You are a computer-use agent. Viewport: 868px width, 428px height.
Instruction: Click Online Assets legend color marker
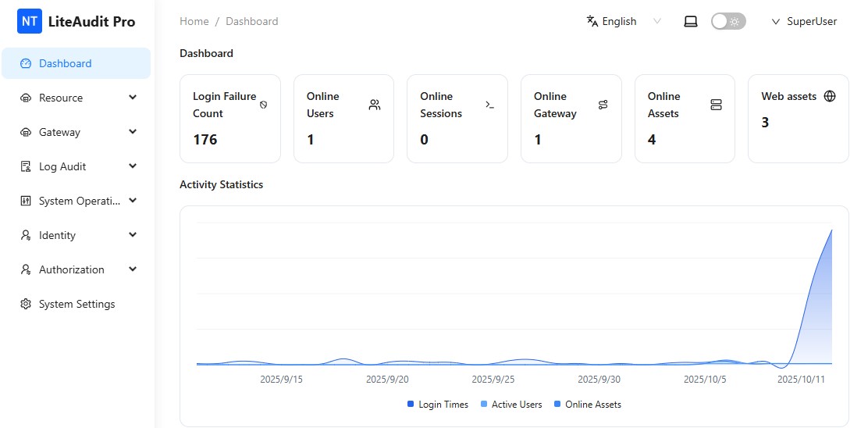(x=557, y=405)
